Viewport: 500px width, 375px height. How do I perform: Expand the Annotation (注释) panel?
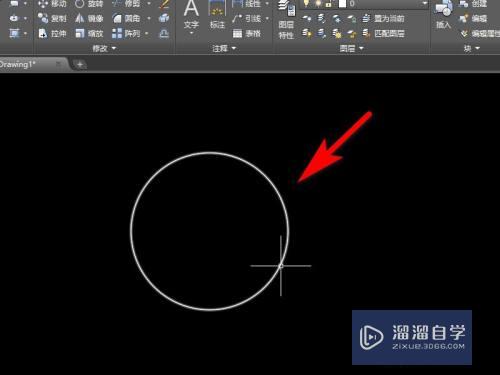coord(224,49)
